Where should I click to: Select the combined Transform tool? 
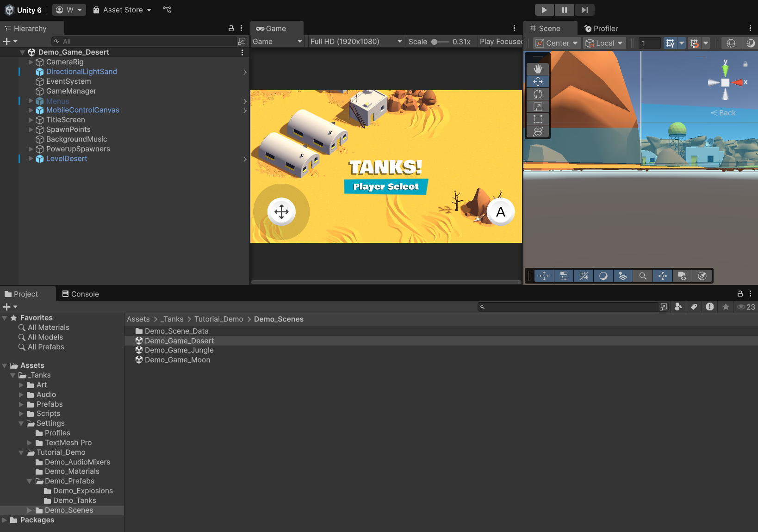point(538,131)
